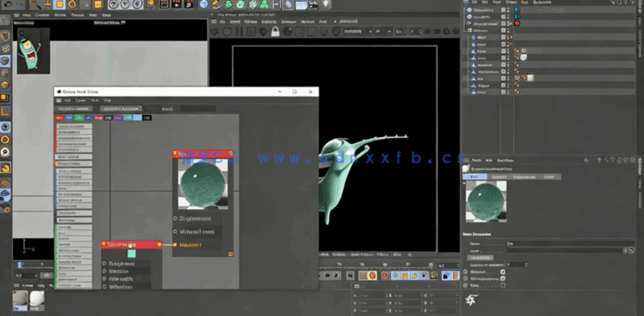Open the node editor hamburger menu
Screen dimensions: 644x316
tap(59, 100)
